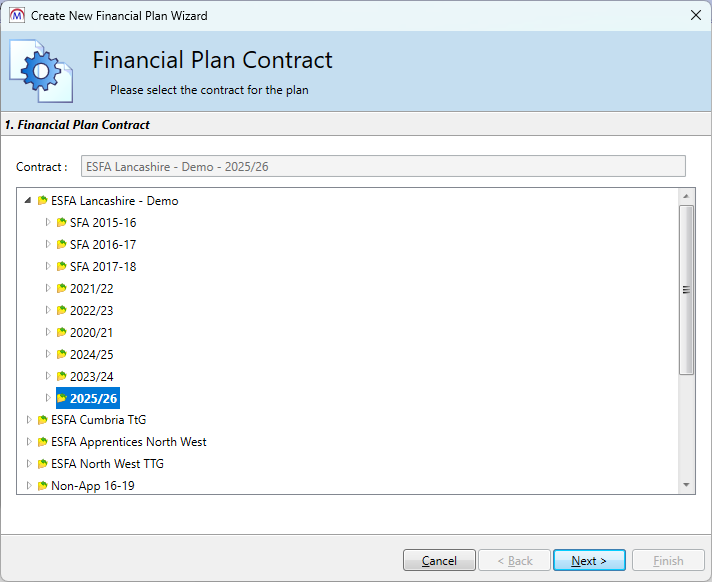Click the ESFA Lancashire - Demo folder icon

[43, 201]
